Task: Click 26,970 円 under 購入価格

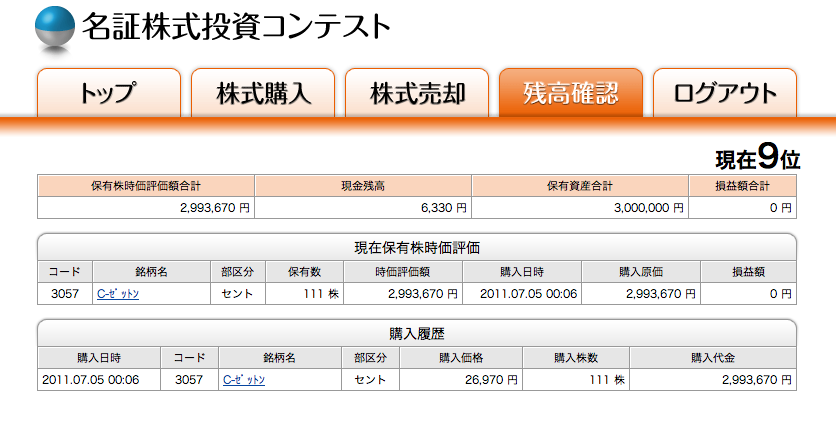Action: point(491,380)
